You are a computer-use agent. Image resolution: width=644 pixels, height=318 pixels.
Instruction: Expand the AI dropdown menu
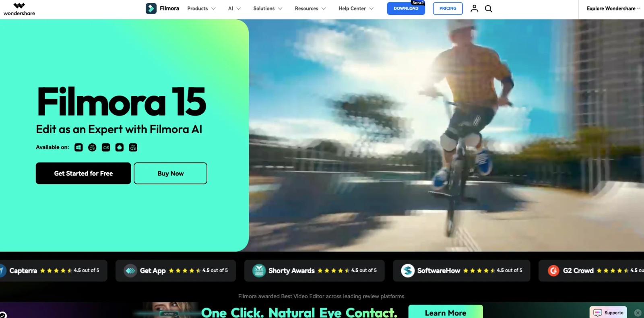pyautogui.click(x=234, y=8)
